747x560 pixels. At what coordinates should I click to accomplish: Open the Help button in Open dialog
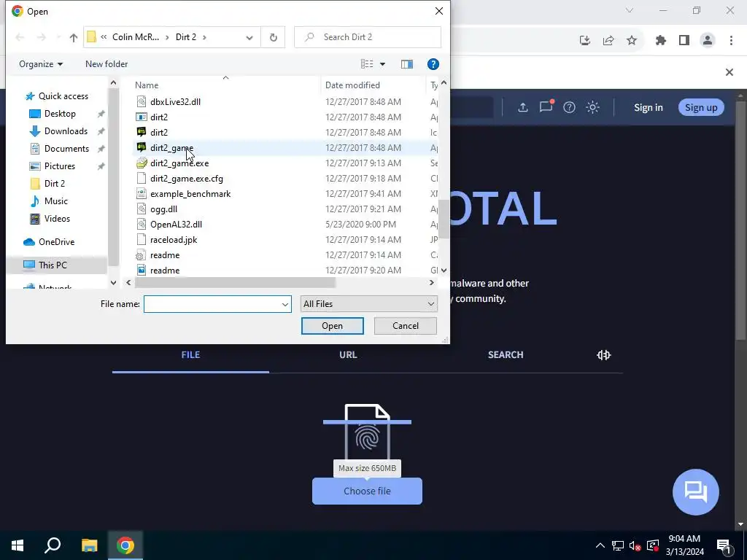[433, 64]
